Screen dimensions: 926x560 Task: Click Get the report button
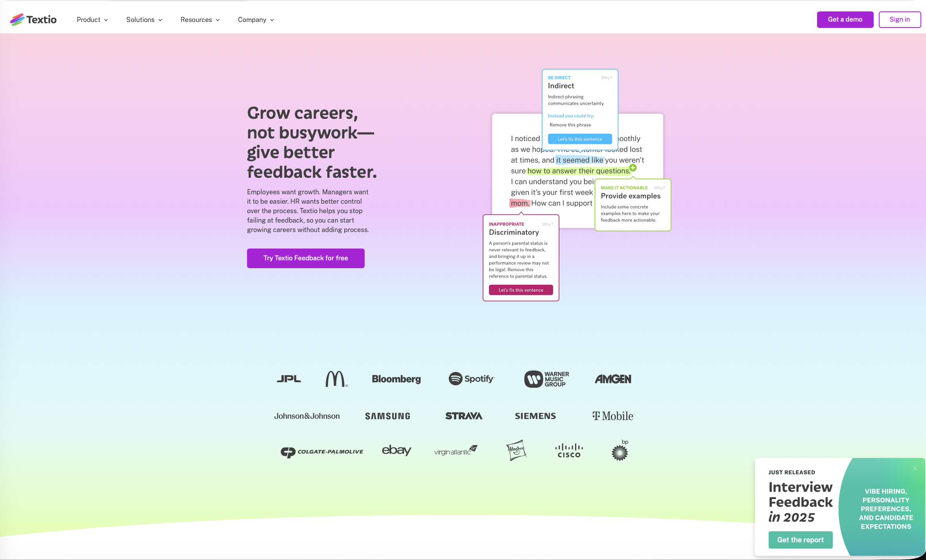pos(800,540)
